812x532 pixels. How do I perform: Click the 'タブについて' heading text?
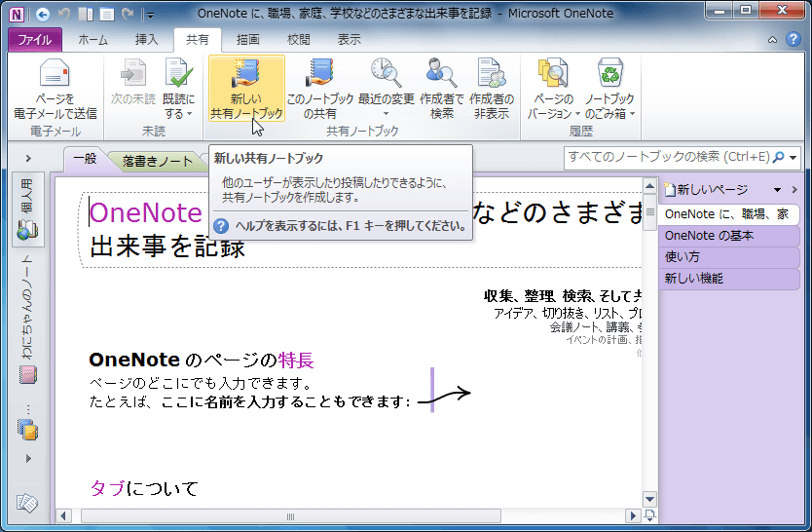click(144, 488)
